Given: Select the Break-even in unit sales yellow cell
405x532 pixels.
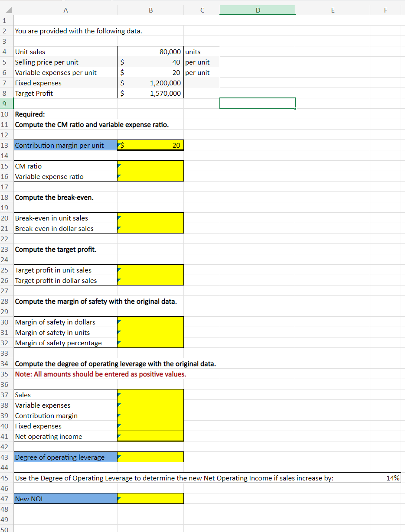Looking at the screenshot, I should (150, 218).
